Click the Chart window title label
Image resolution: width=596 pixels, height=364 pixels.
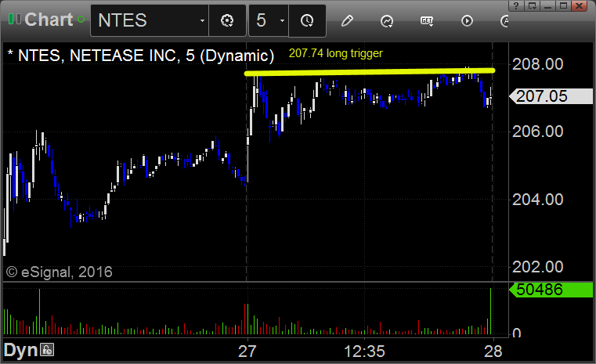pos(49,20)
